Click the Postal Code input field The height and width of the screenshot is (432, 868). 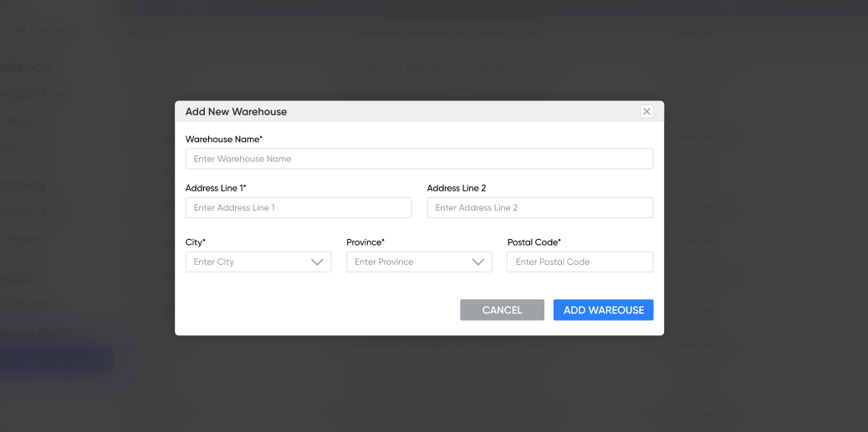[x=580, y=262]
